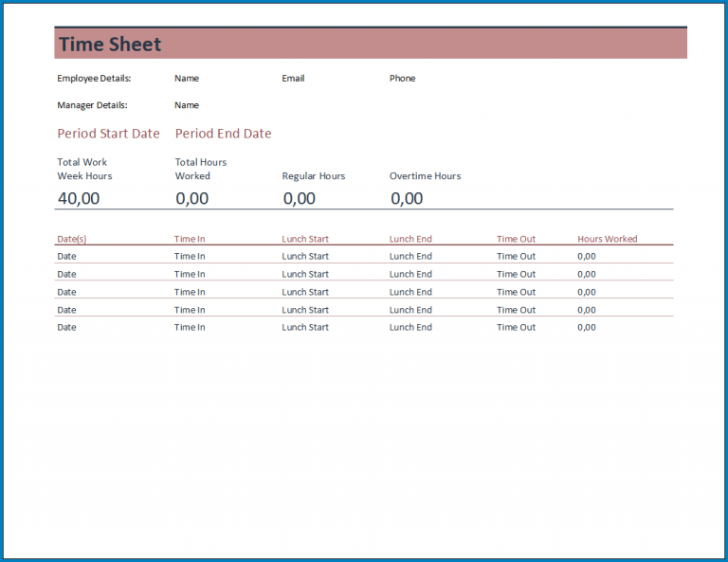Viewport: 728px width, 562px height.
Task: Select the 0,00 Hours Worked cell in second row
Action: [x=587, y=274]
